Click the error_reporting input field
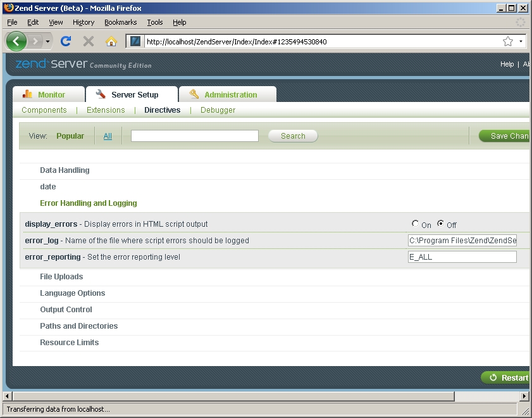 click(x=462, y=257)
